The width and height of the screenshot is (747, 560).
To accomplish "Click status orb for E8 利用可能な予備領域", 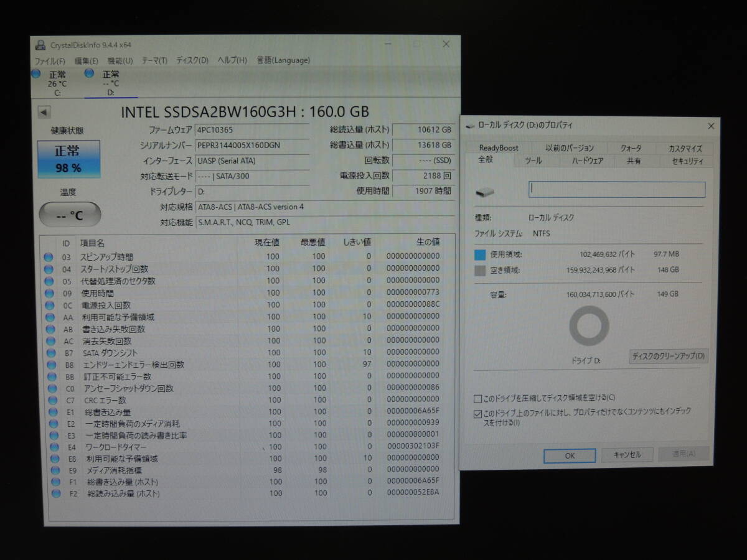I will [55, 459].
